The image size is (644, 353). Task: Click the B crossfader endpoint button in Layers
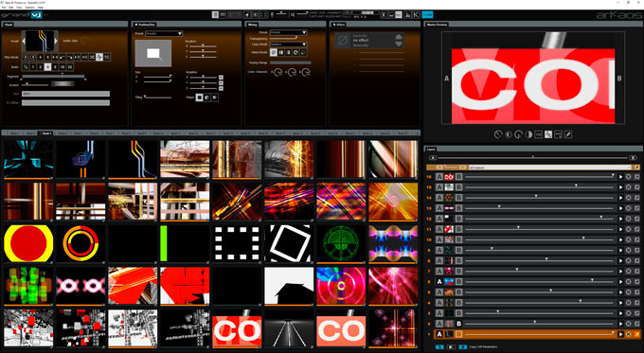[x=633, y=158]
